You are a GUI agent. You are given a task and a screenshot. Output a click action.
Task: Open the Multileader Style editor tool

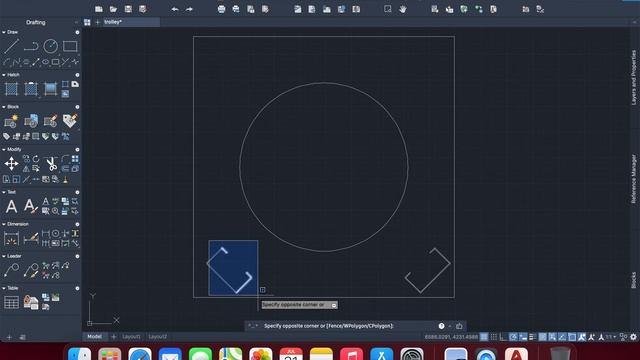pos(31,270)
